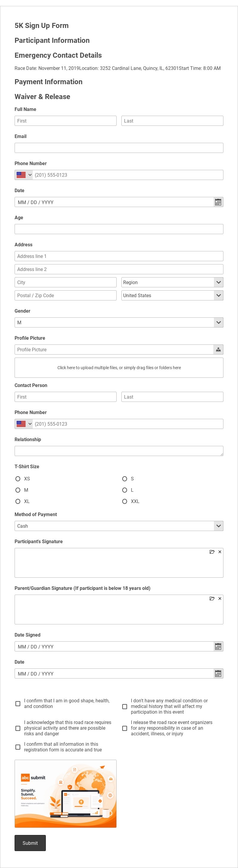Click Date Signed MM / DD / YYYY input
238x868 pixels.
114,646
